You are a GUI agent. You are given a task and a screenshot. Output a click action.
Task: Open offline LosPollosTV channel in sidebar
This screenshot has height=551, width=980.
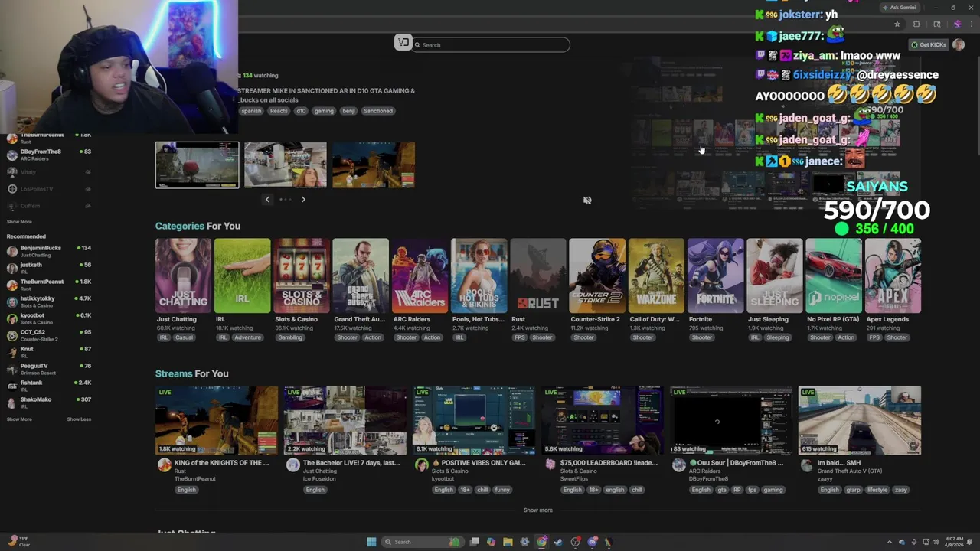pyautogui.click(x=49, y=189)
